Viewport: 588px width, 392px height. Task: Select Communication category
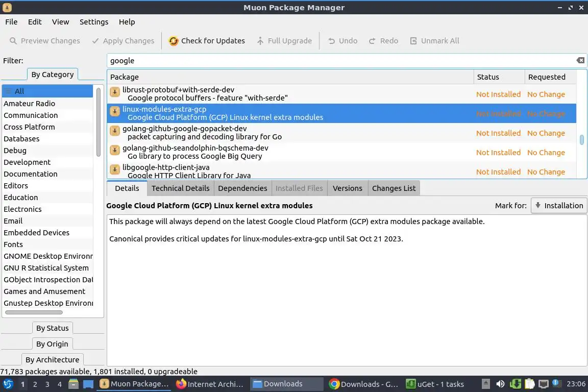pyautogui.click(x=47, y=115)
